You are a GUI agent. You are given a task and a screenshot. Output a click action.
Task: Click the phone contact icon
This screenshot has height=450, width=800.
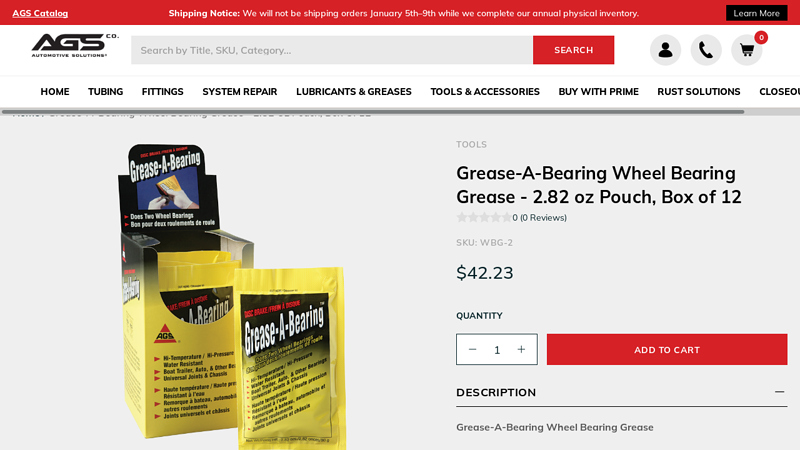click(706, 50)
